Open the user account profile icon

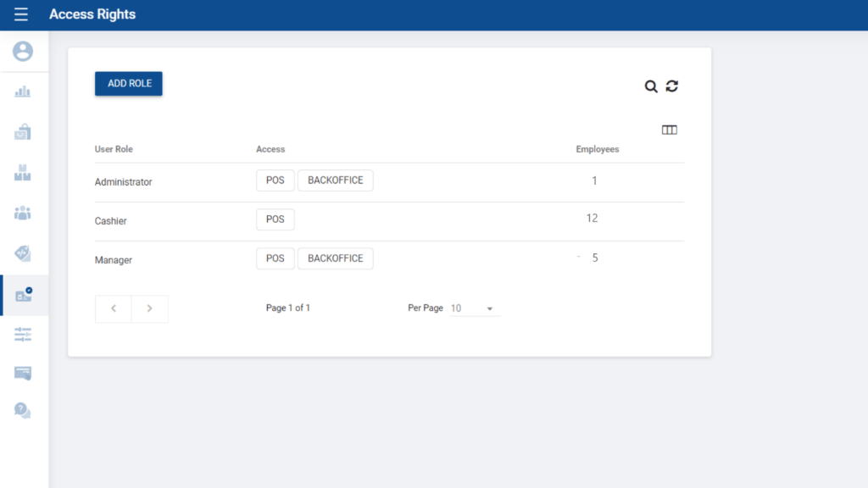coord(23,52)
